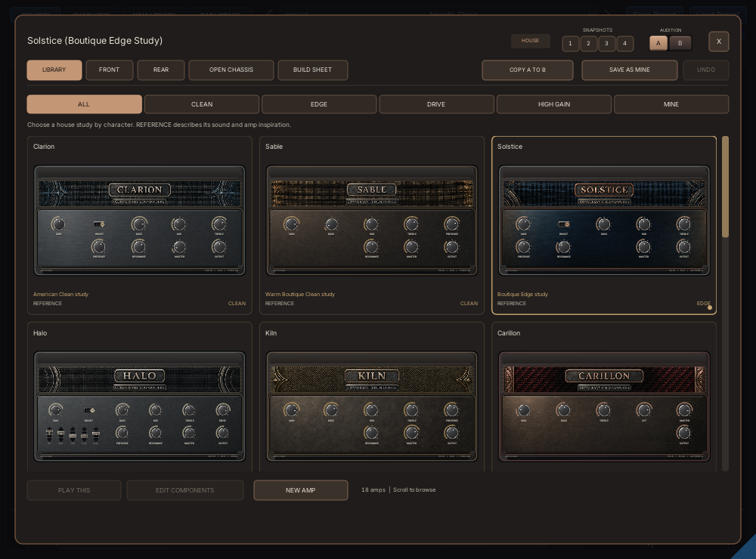Screen dimensions: 756x559
Task: Click Halo's Bright switch
Action: pos(89,411)
